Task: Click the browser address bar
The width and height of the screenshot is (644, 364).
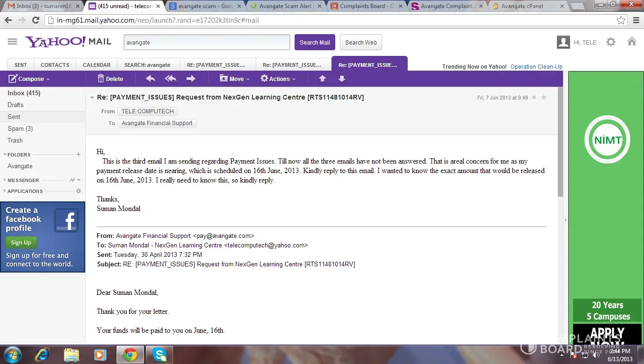Action: coord(336,20)
